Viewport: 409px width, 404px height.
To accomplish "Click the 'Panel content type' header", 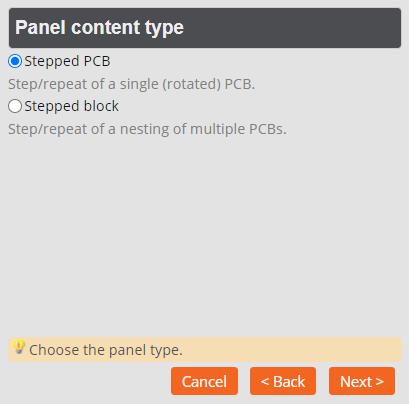I will (99, 27).
